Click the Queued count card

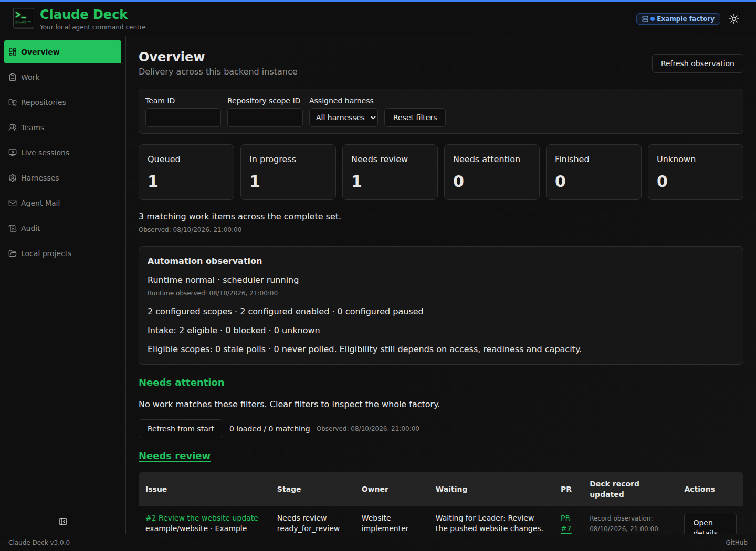[186, 172]
